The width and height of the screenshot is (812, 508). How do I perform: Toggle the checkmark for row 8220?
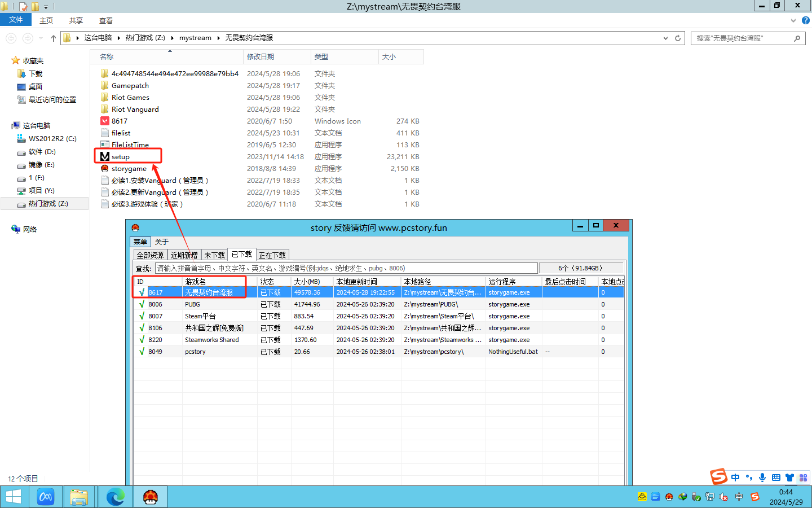(x=142, y=340)
